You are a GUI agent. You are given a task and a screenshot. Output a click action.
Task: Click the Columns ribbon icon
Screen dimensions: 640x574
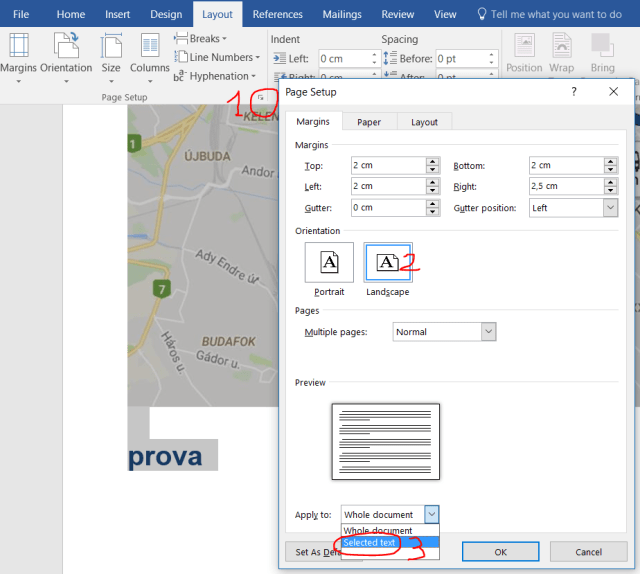click(150, 52)
